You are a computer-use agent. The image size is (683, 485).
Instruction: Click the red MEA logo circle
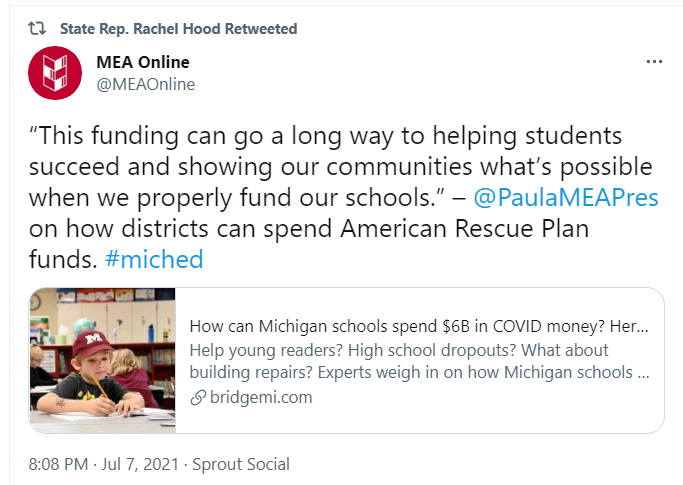click(55, 73)
